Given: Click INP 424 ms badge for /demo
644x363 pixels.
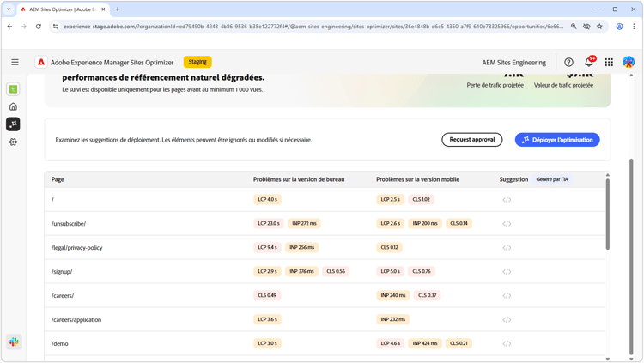Looking at the screenshot, I should pyautogui.click(x=425, y=343).
